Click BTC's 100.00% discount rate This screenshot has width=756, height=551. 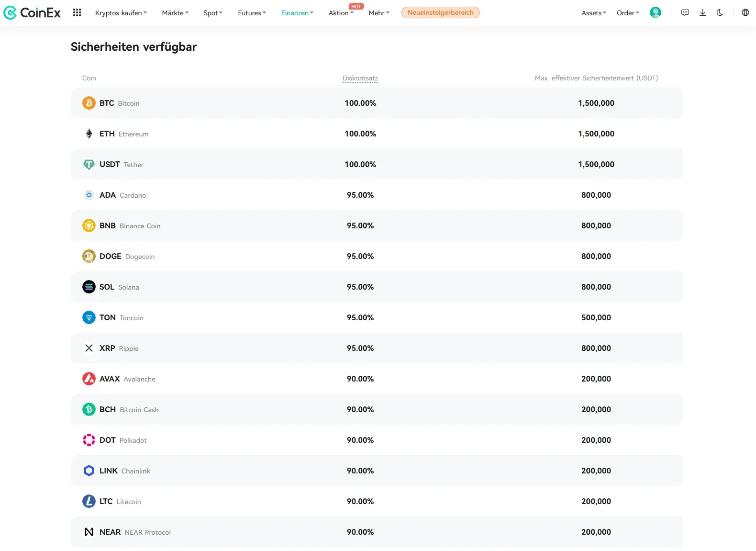pos(360,103)
